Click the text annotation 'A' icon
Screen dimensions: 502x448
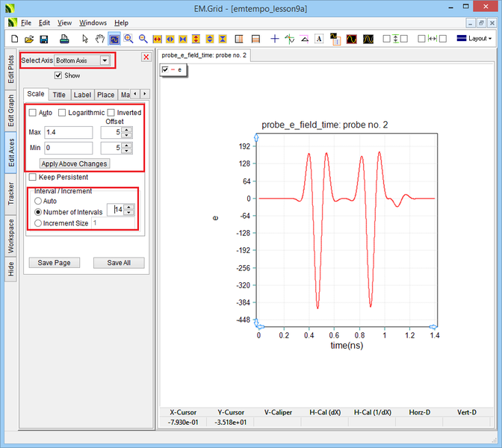[x=319, y=38]
